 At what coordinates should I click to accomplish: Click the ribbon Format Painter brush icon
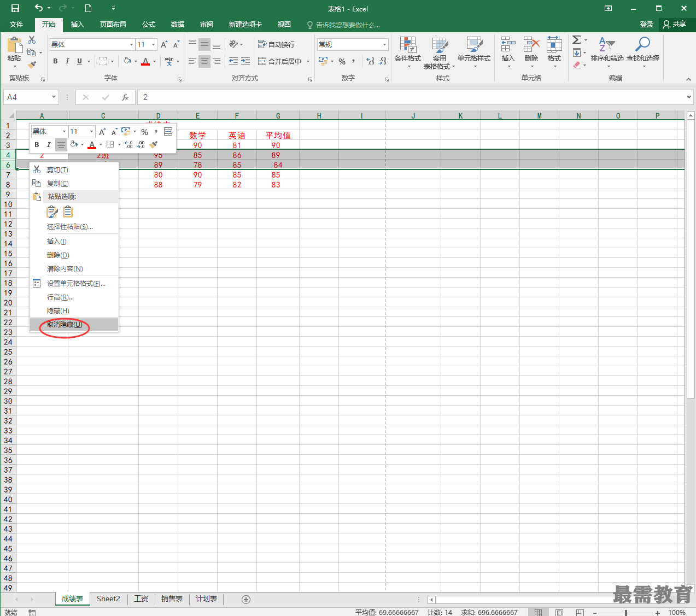[32, 64]
